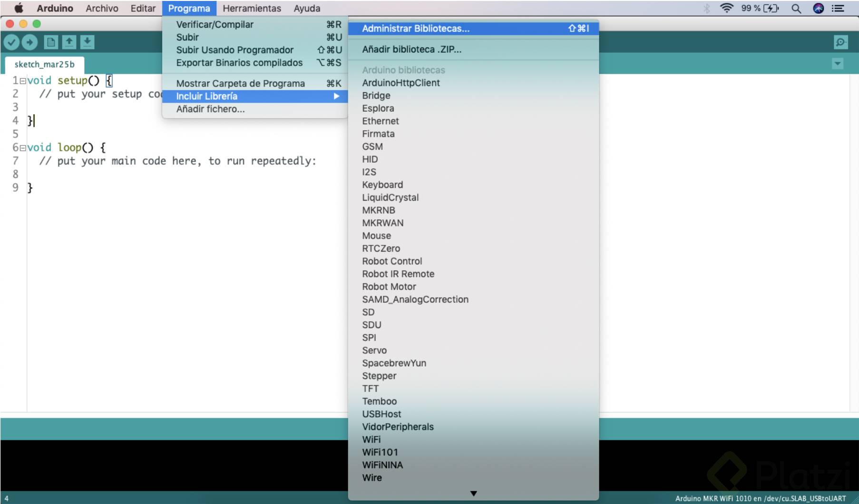This screenshot has width=859, height=504.
Task: Click the Upload arrow toolbar icon
Action: [29, 42]
